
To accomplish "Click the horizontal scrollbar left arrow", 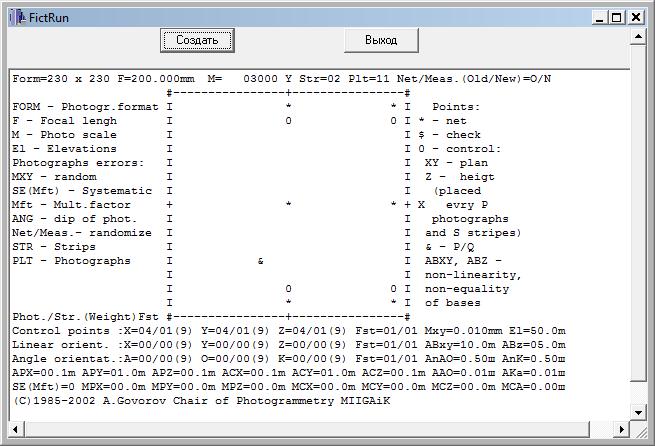I will (x=16, y=429).
